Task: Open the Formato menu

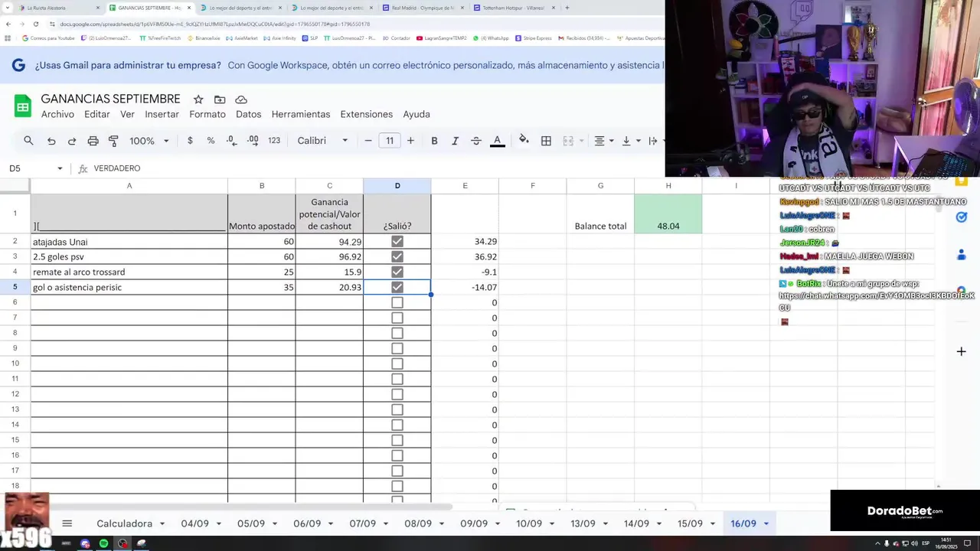Action: click(207, 114)
